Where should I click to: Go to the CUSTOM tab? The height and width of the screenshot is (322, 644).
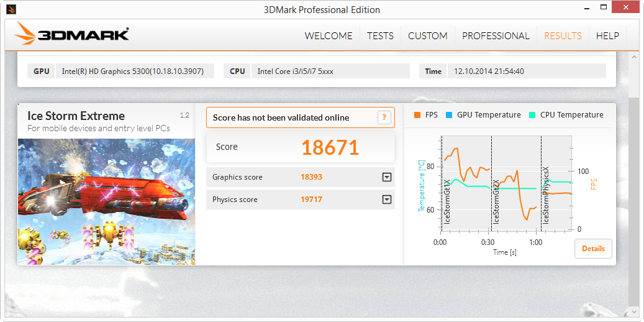coord(427,36)
